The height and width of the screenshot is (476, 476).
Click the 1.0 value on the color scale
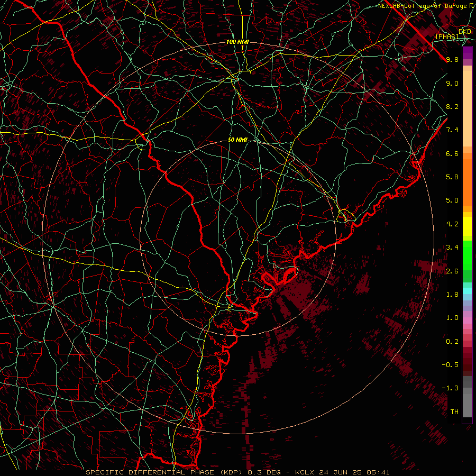452,318
